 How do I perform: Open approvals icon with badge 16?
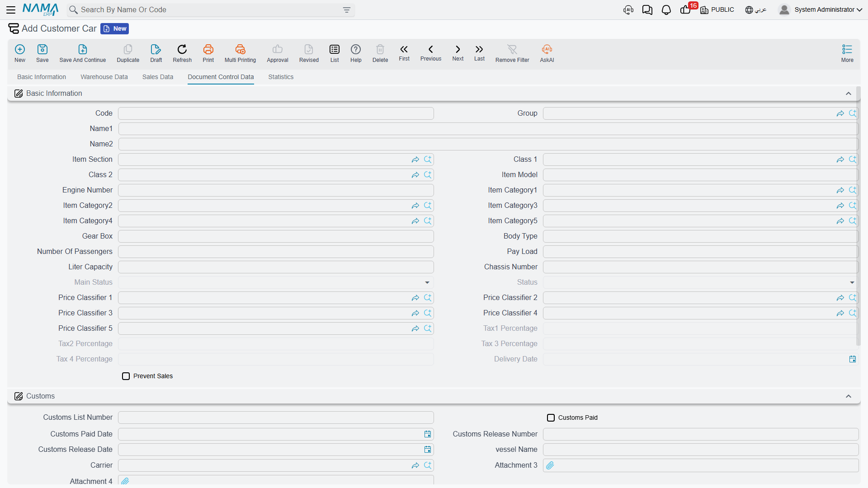click(686, 9)
